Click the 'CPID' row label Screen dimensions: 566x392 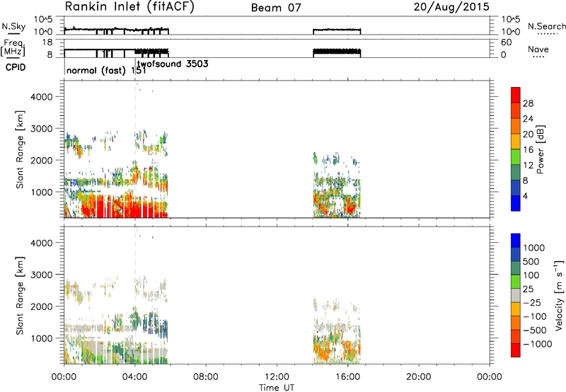(x=16, y=67)
